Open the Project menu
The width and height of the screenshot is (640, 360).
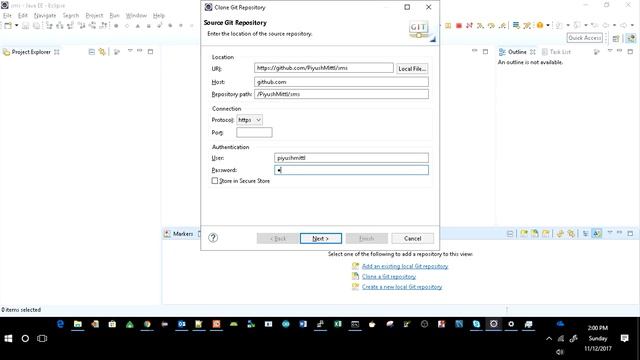point(94,16)
